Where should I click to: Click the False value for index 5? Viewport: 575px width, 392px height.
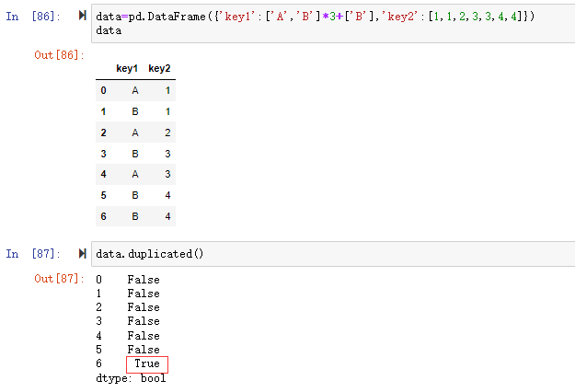click(144, 350)
